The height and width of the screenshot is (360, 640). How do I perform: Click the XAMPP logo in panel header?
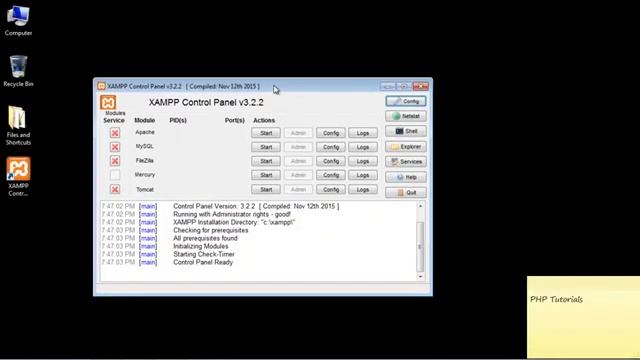pos(108,102)
